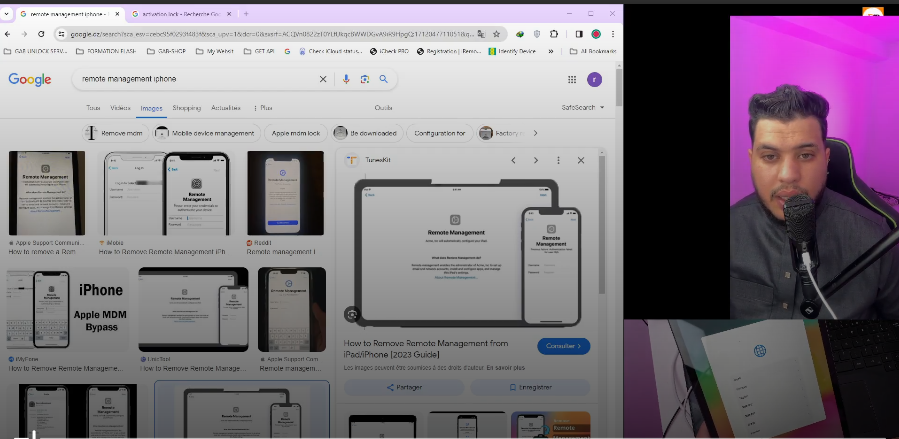Filter by Apple mdm lock chip
The width and height of the screenshot is (899, 439).
point(296,133)
